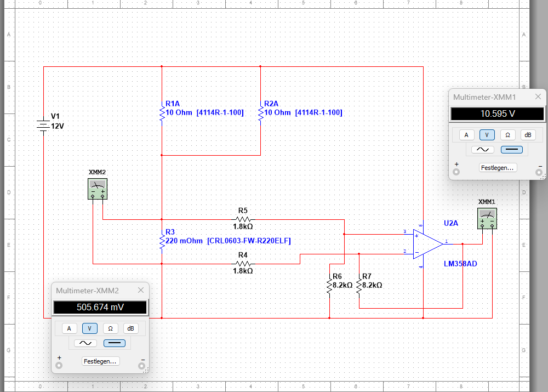This screenshot has height=392, width=548.
Task: Select resistor R5 1.8kΩ symbol
Action: (x=243, y=219)
